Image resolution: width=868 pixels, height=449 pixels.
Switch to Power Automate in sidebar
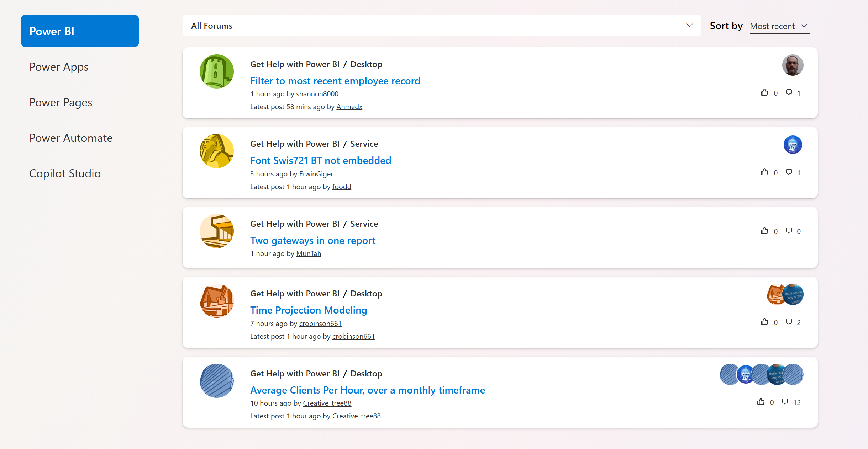tap(71, 138)
